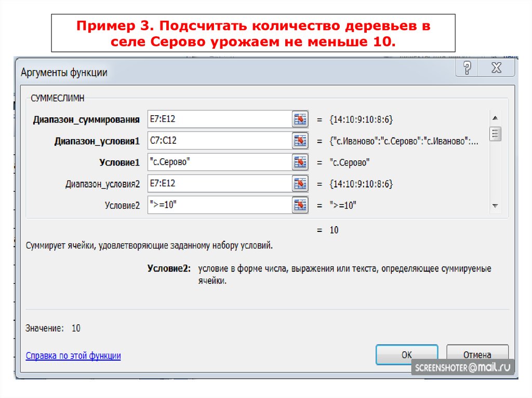Place cursor in Диапазон_условия2 input field
The width and height of the screenshot is (532, 398).
218,183
